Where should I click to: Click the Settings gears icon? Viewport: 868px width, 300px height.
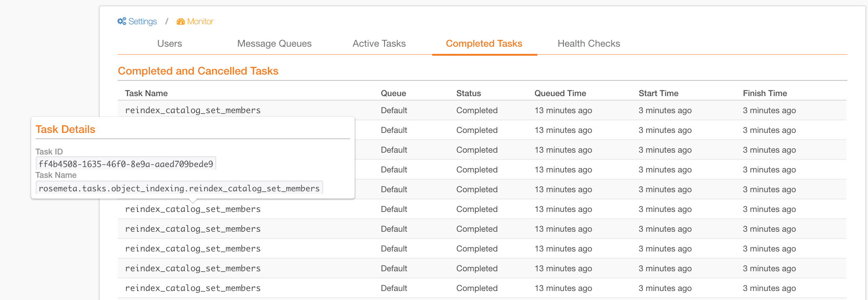tap(122, 21)
